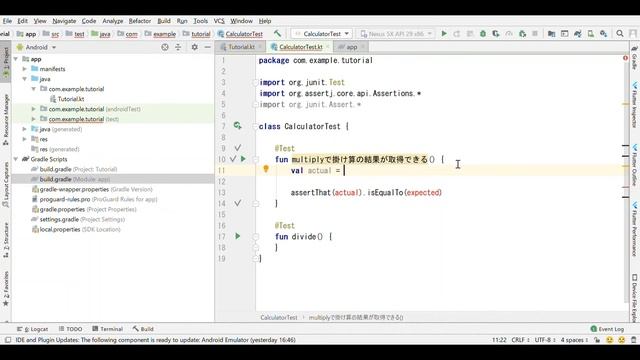640x360 pixels.
Task: Open the Navigate menu
Action: pos(64,21)
